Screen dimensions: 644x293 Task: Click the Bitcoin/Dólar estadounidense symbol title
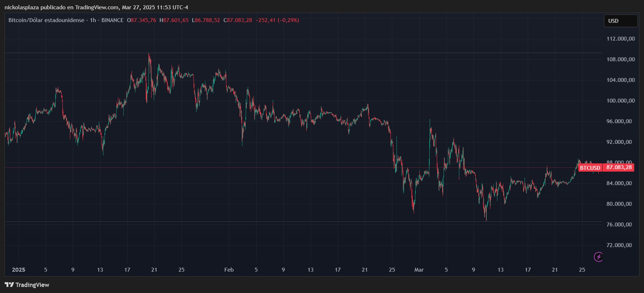[x=46, y=20]
